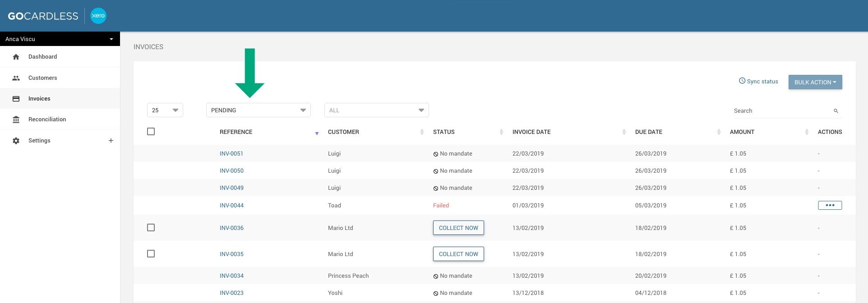Click invoice date 01/03/2019
Viewport: 868px width, 303px height.
tap(528, 206)
